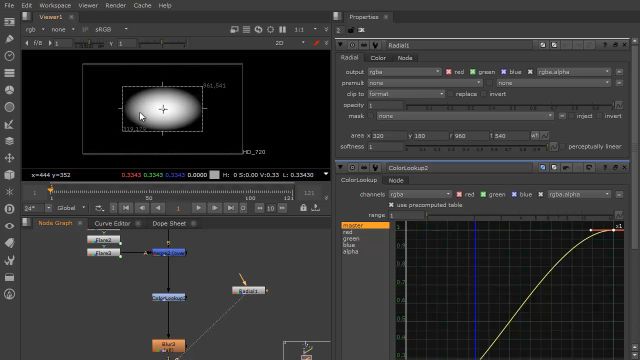The height and width of the screenshot is (360, 640).
Task: Open the viewer rgb channel dropdown
Action: 35,29
